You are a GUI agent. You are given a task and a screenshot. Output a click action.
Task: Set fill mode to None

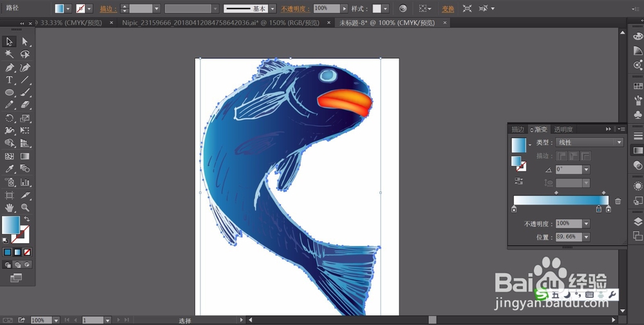click(x=27, y=252)
